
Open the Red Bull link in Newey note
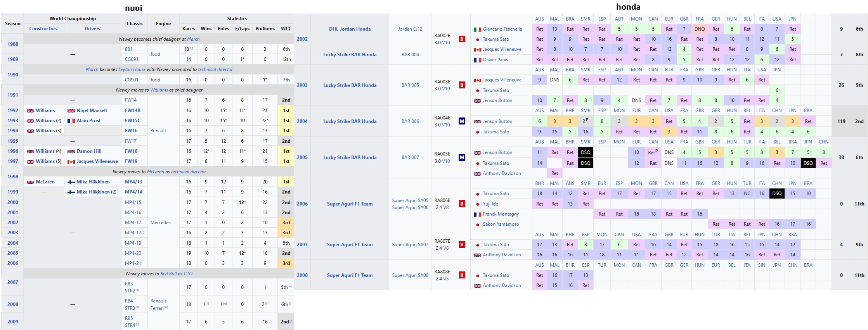click(168, 274)
